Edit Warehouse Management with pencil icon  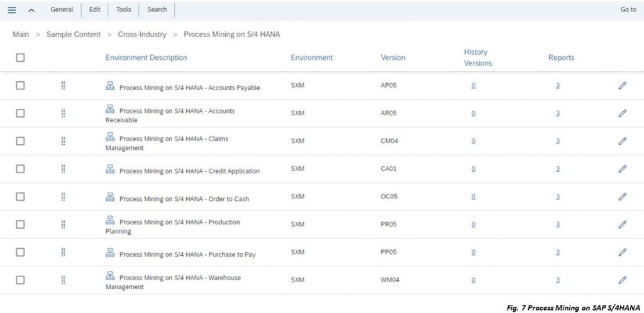pyautogui.click(x=622, y=280)
